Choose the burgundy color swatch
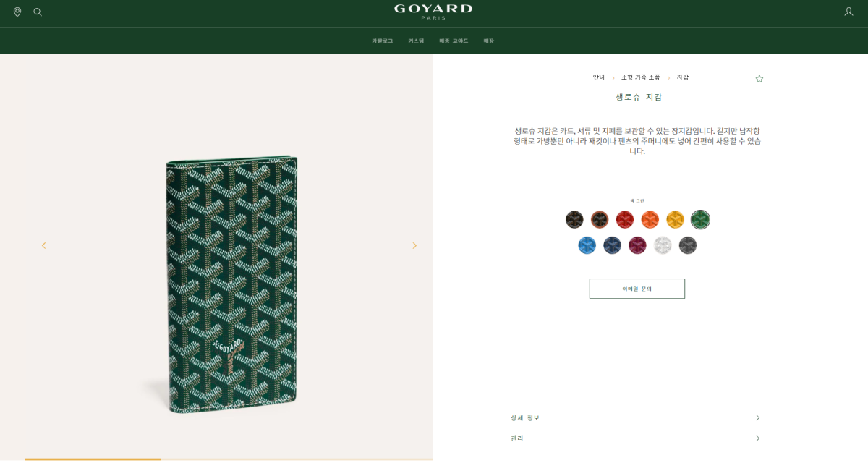Viewport: 868px width, 476px height. coord(637,245)
